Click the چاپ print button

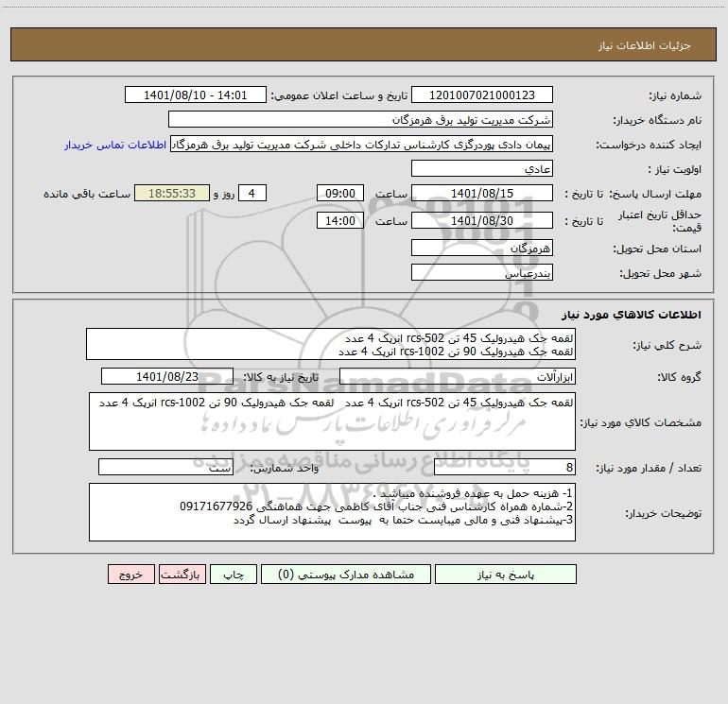[x=234, y=575]
